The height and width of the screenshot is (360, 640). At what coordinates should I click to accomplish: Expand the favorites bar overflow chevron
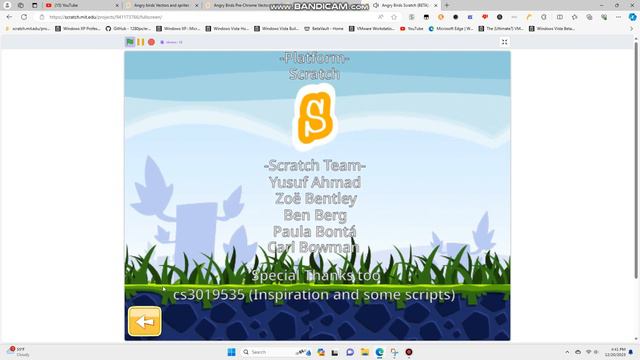[631, 29]
